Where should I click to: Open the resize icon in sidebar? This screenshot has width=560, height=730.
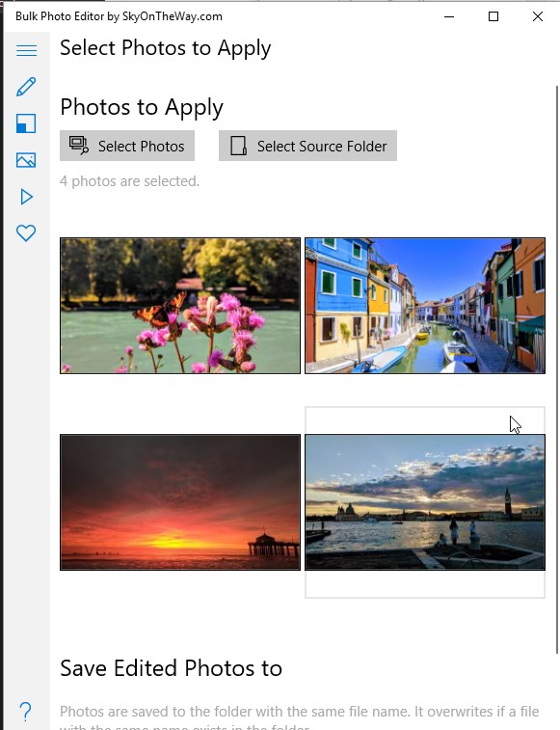coord(26,123)
